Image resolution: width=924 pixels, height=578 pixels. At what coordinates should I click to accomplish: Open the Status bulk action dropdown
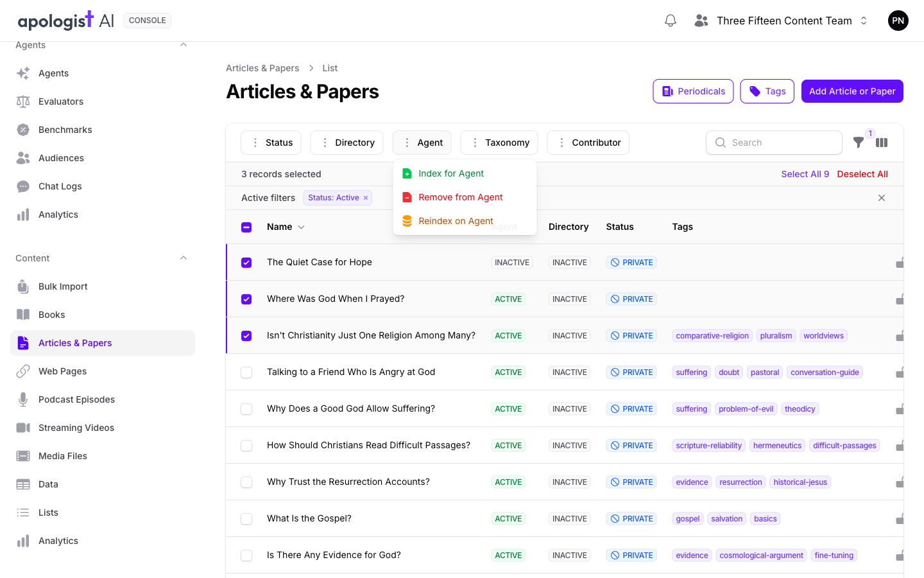[271, 143]
